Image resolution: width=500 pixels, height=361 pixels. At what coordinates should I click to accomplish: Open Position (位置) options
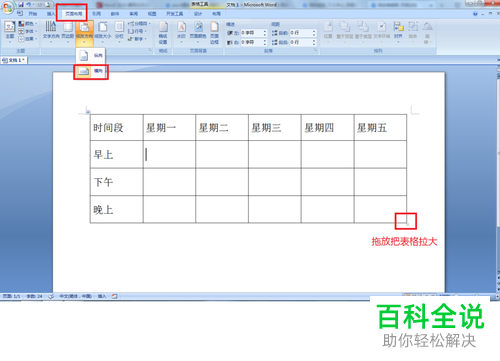coord(328,32)
